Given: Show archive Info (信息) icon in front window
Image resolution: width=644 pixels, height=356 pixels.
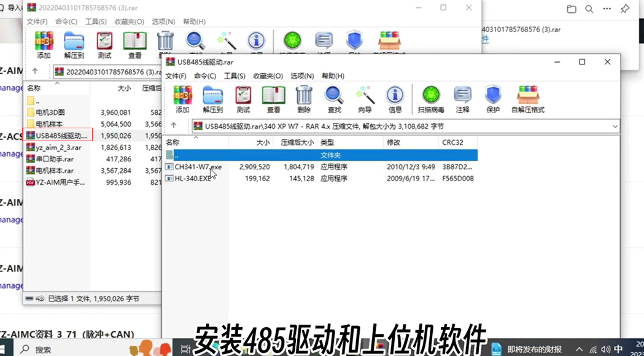Looking at the screenshot, I should point(395,99).
